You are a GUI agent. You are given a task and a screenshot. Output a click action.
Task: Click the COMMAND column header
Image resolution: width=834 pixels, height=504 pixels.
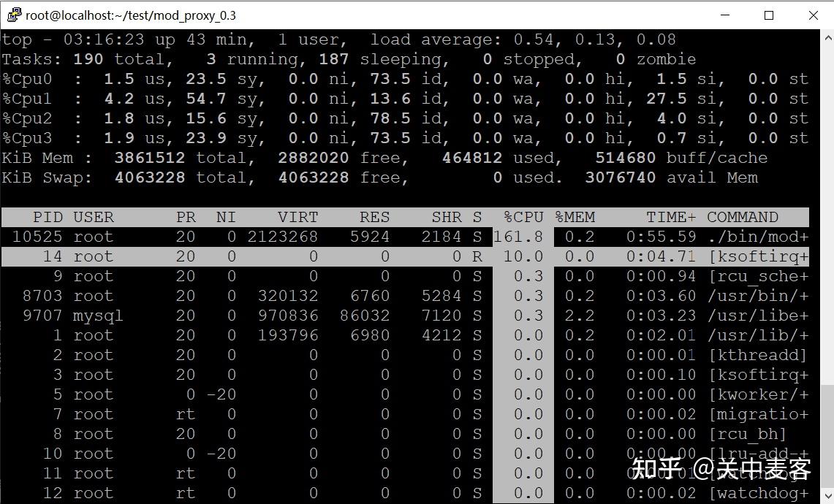(742, 217)
